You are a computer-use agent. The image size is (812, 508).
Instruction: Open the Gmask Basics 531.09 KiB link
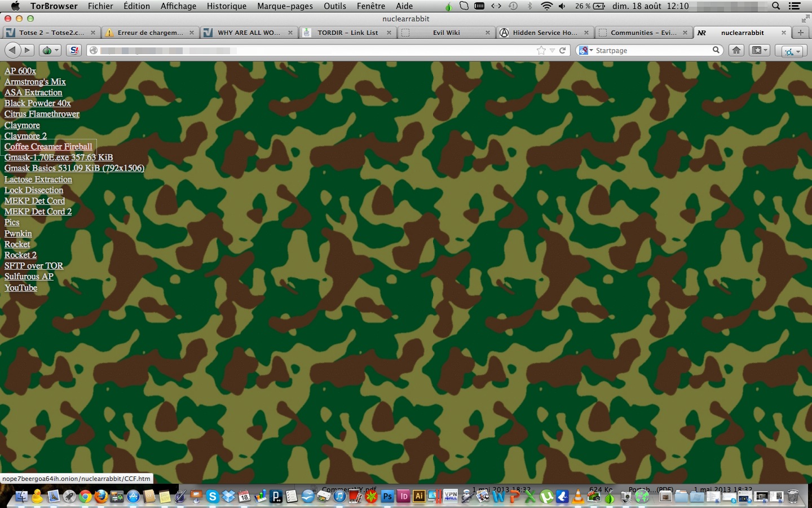[74, 168]
